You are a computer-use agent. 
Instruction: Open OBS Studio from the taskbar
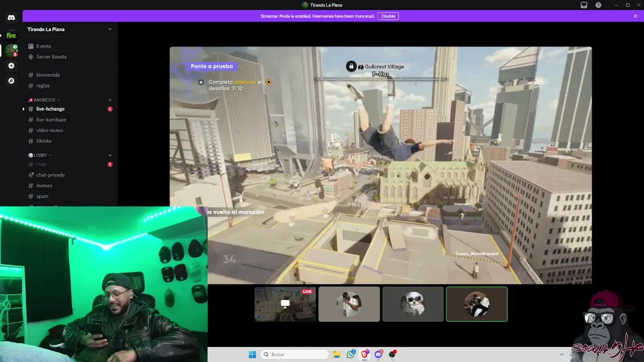[392, 354]
